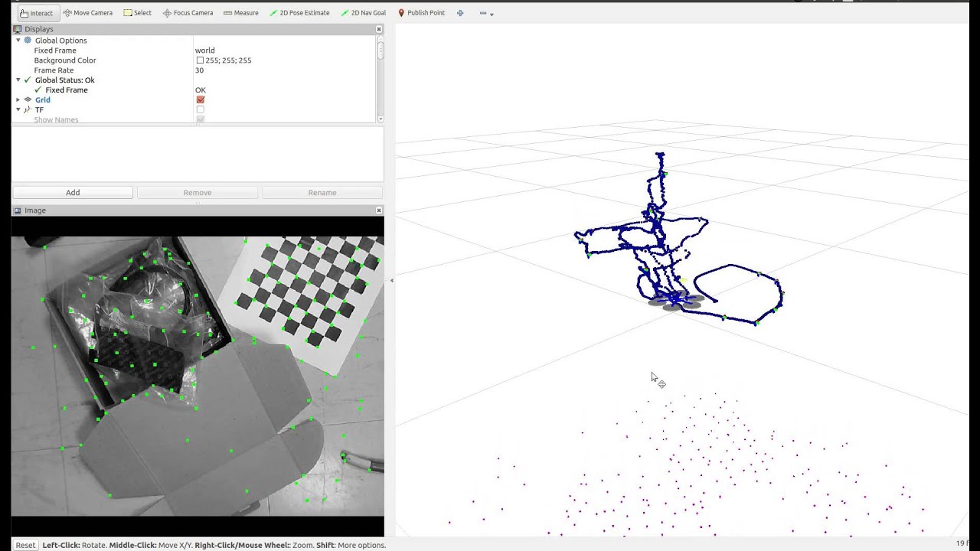Click the Global Status: Ok text
The height and width of the screenshot is (551, 980).
[x=65, y=80]
